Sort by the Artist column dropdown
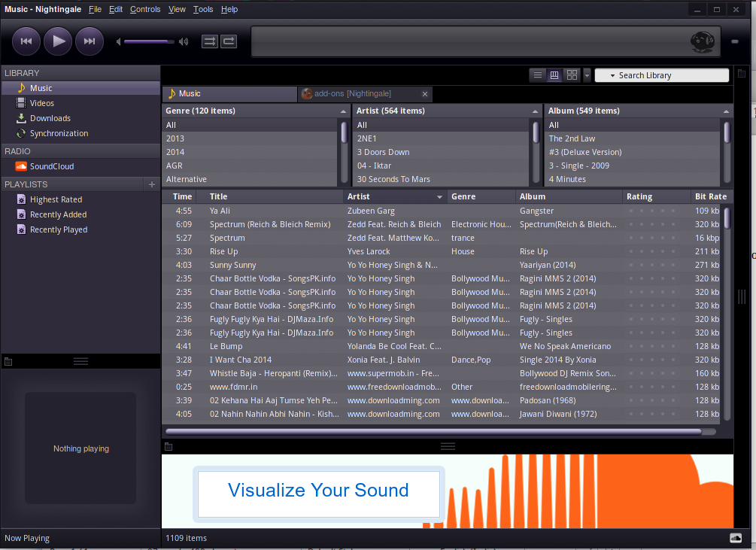Screen dimensions: 756x550 pos(439,196)
